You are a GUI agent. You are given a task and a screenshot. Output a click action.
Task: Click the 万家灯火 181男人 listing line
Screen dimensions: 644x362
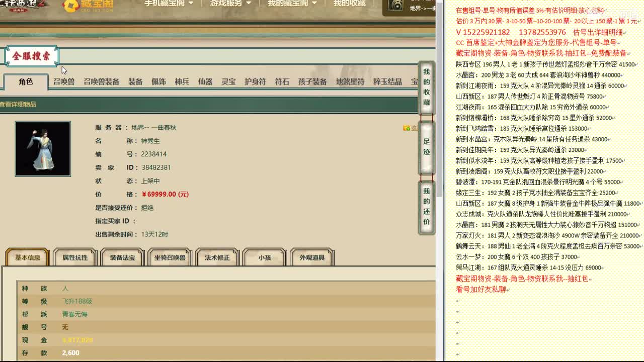coord(549,235)
